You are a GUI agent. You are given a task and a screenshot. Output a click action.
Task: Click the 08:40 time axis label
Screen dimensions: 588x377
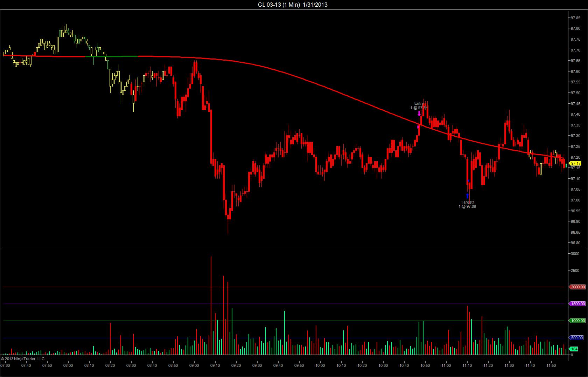click(x=152, y=365)
